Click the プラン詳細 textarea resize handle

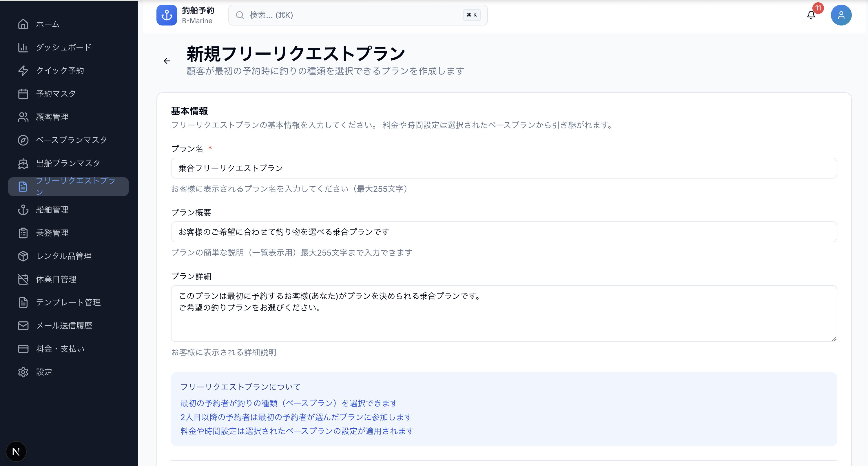[x=834, y=339]
